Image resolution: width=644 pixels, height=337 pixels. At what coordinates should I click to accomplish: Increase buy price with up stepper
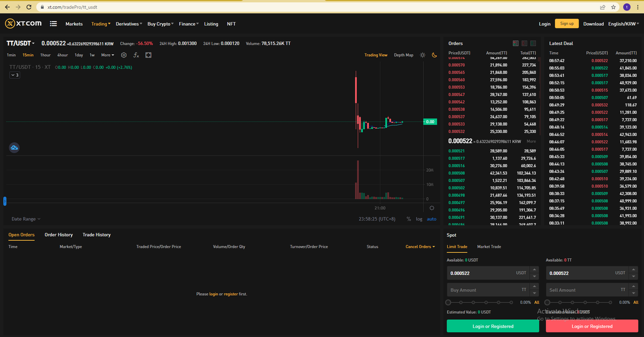coord(535,270)
